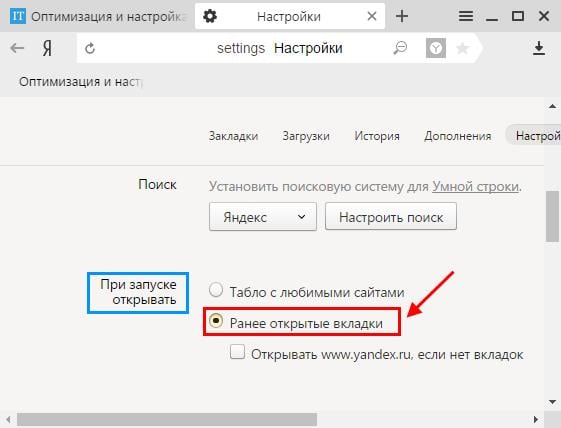Open the Yandex "Я" home button
The width and height of the screenshot is (561, 428).
tap(47, 48)
